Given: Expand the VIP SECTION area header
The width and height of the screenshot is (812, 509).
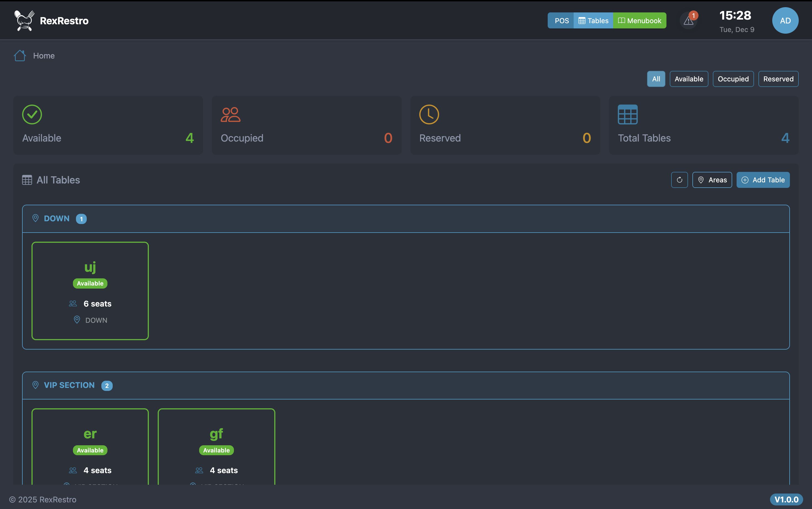Looking at the screenshot, I should coord(406,385).
